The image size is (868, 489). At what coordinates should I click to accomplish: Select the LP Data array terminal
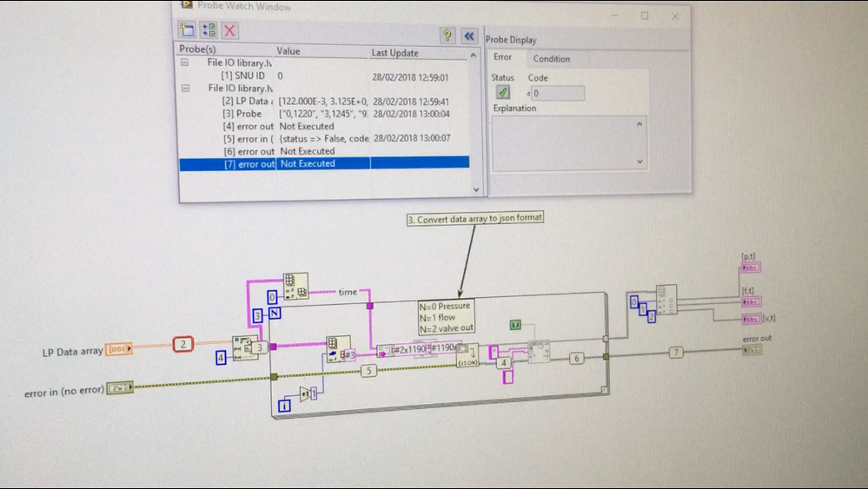[119, 350]
